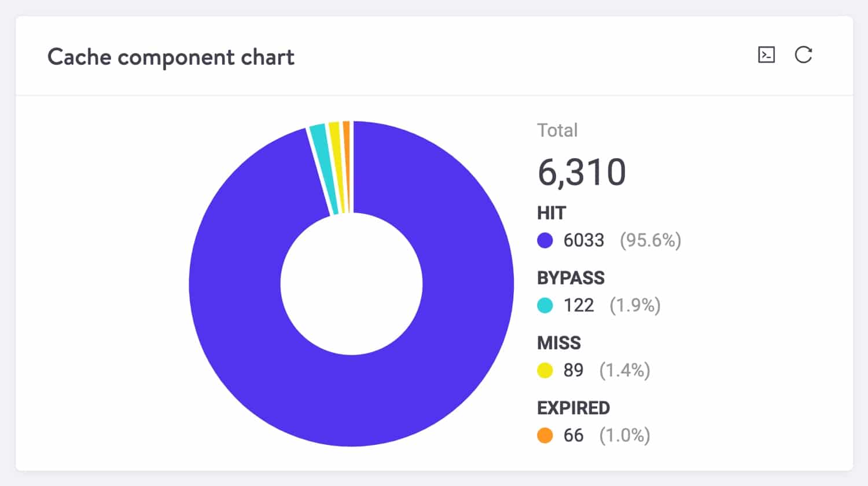Refresh the cache component chart

click(804, 55)
